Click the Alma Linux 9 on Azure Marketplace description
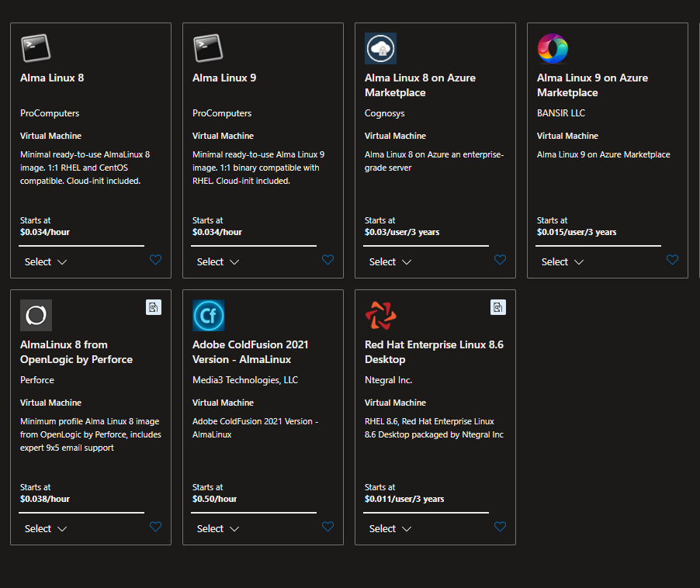Image resolution: width=700 pixels, height=588 pixels. [x=603, y=154]
